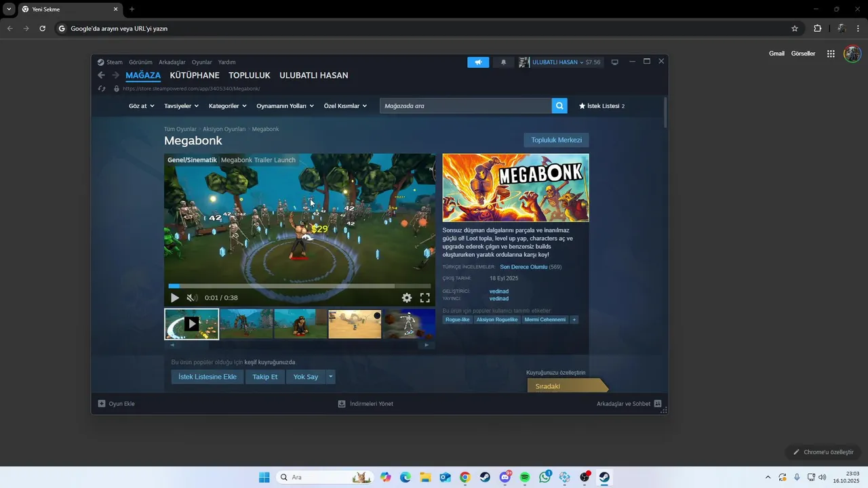Open Son Derece Olumlu reviews link

524,267
